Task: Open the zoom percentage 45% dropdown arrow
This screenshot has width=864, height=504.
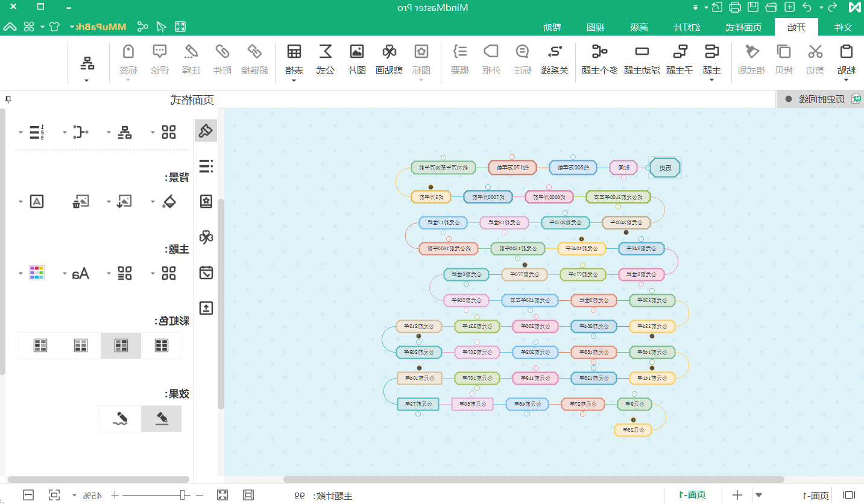Action: [x=74, y=496]
